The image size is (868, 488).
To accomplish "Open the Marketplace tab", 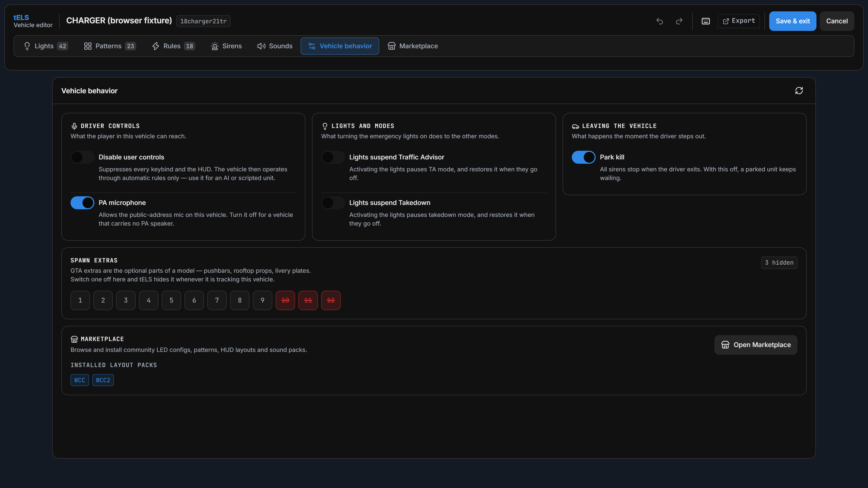I will click(413, 46).
